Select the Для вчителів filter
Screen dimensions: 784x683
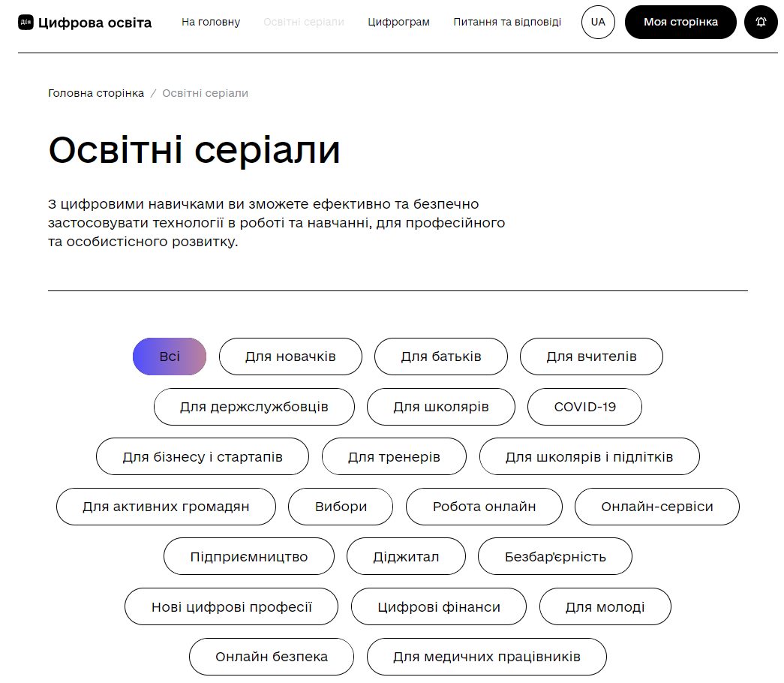click(x=591, y=357)
